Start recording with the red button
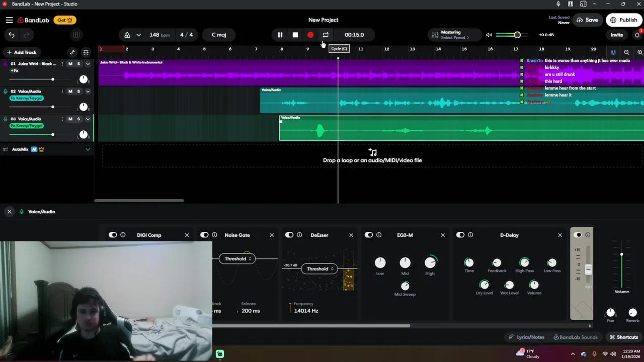Viewport: 644px width, 362px height. tap(310, 35)
